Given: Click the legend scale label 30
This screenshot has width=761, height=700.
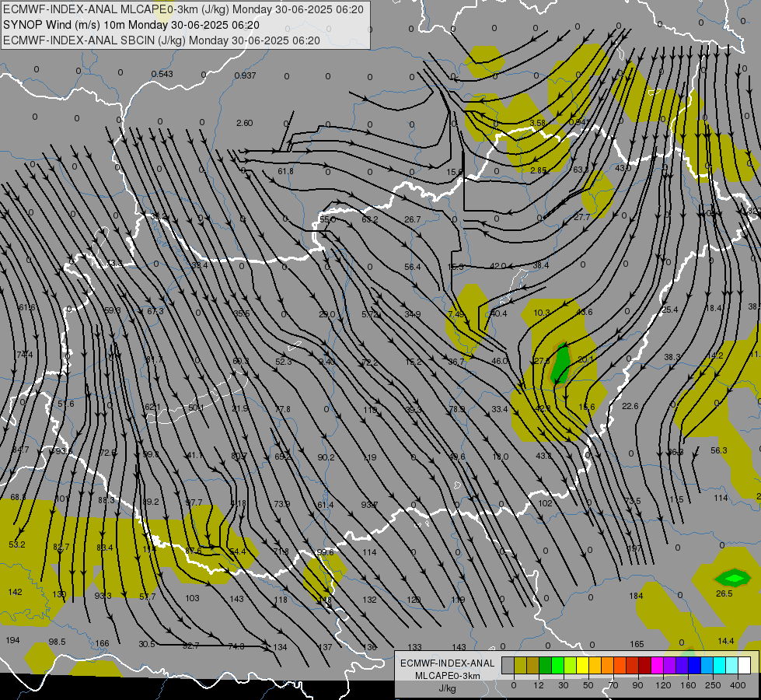Looking at the screenshot, I should [x=564, y=685].
